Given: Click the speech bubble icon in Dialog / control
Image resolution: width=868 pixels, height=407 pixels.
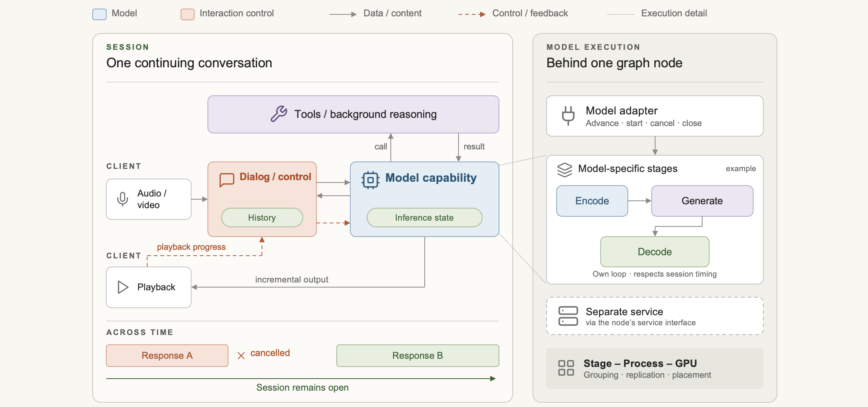Looking at the screenshot, I should [227, 180].
